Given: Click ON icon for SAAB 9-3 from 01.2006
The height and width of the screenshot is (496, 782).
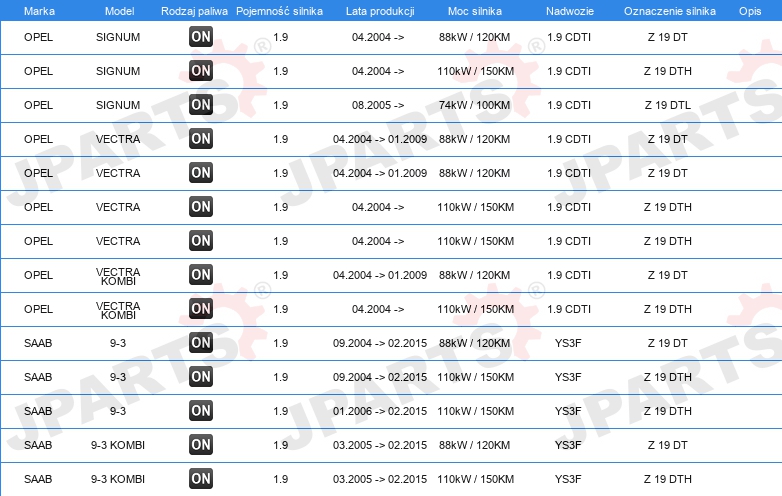Looking at the screenshot, I should [x=201, y=411].
